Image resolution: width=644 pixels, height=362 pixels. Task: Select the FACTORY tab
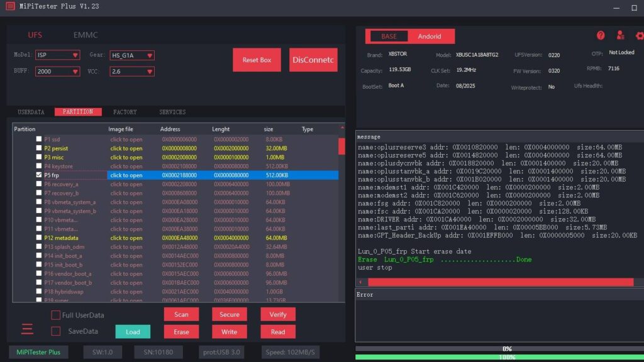click(125, 112)
